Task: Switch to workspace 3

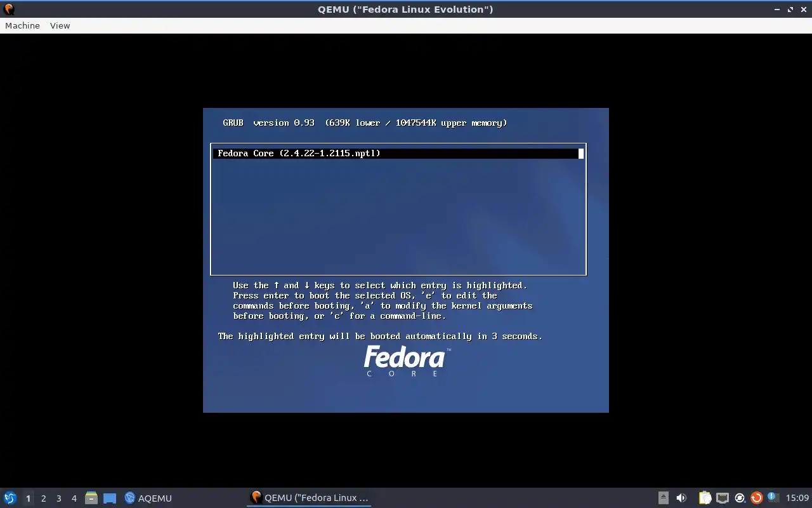Action: click(x=58, y=498)
